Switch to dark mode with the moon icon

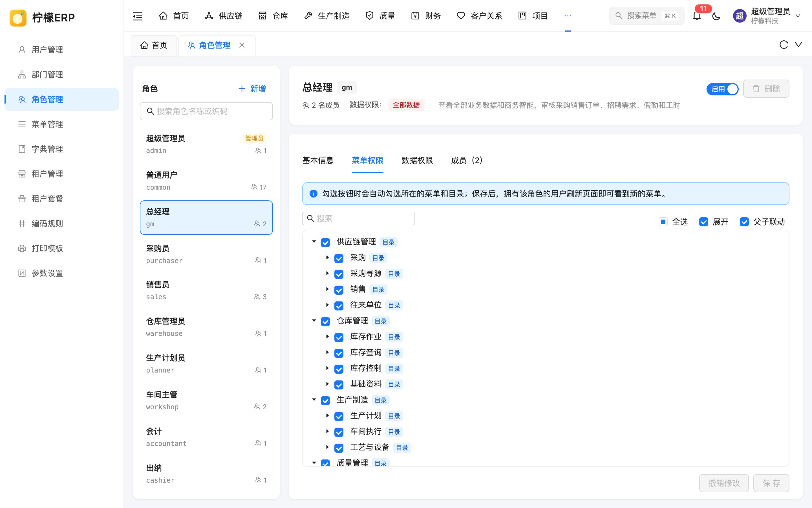[x=716, y=16]
